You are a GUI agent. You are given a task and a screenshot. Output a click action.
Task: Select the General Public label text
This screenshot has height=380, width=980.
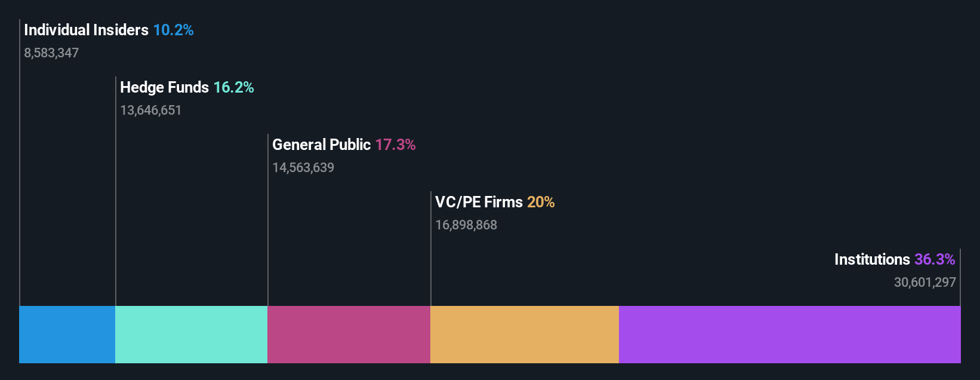point(321,145)
